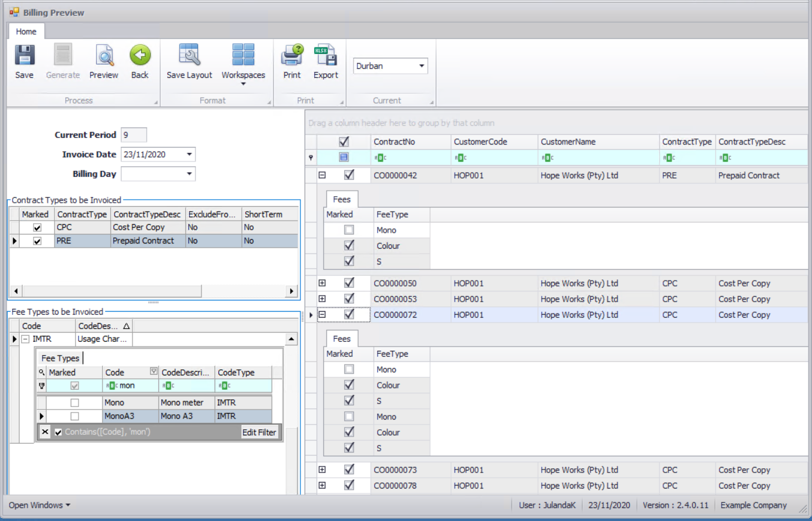Select the Home ribbon tab
Screen dimensions: 812x521
pyautogui.click(x=26, y=32)
